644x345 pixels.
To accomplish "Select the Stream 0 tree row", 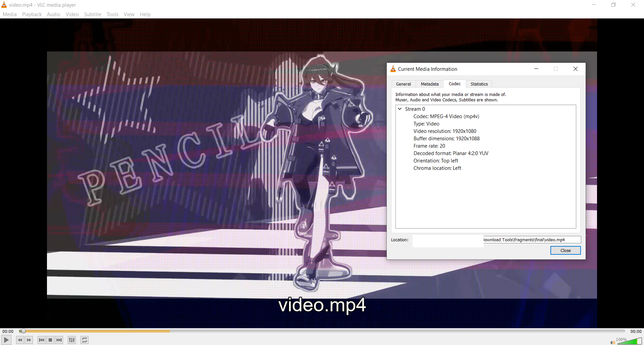I will [415, 109].
